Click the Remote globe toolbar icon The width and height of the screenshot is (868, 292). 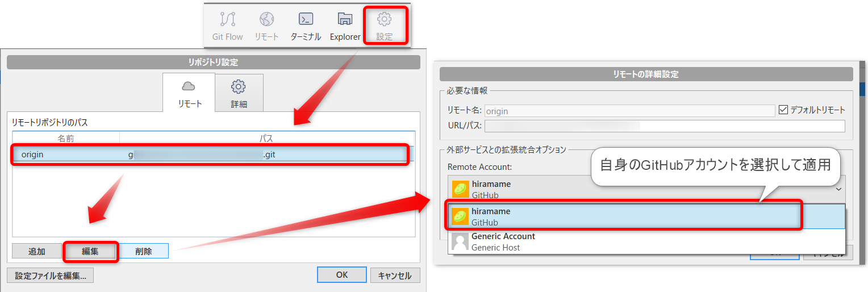[266, 26]
